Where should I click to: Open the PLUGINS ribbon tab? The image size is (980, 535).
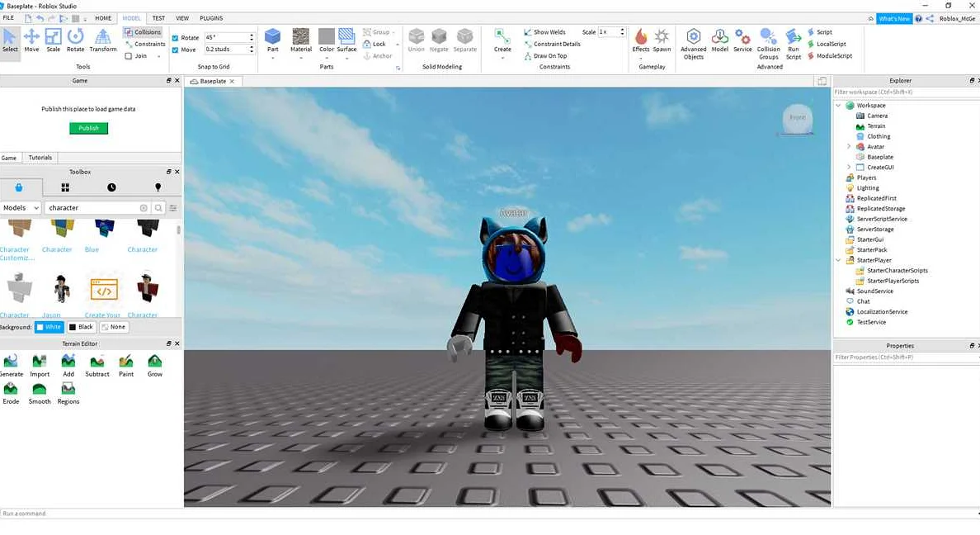(x=211, y=18)
